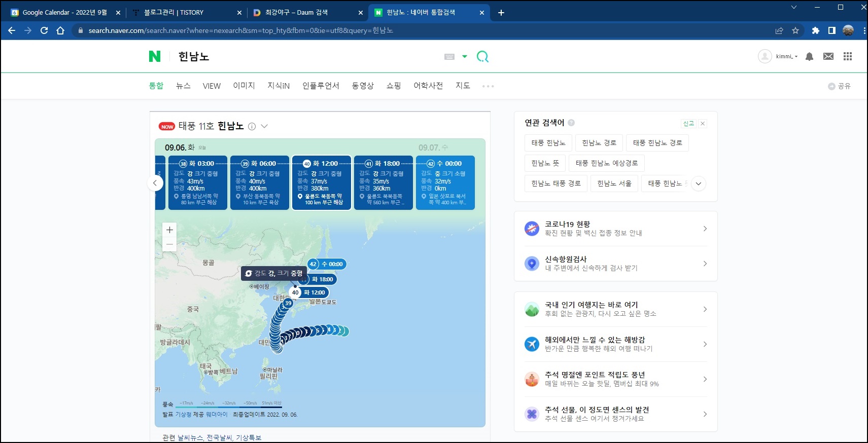Click the previous forecast arrow button
The height and width of the screenshot is (443, 868).
click(x=155, y=183)
